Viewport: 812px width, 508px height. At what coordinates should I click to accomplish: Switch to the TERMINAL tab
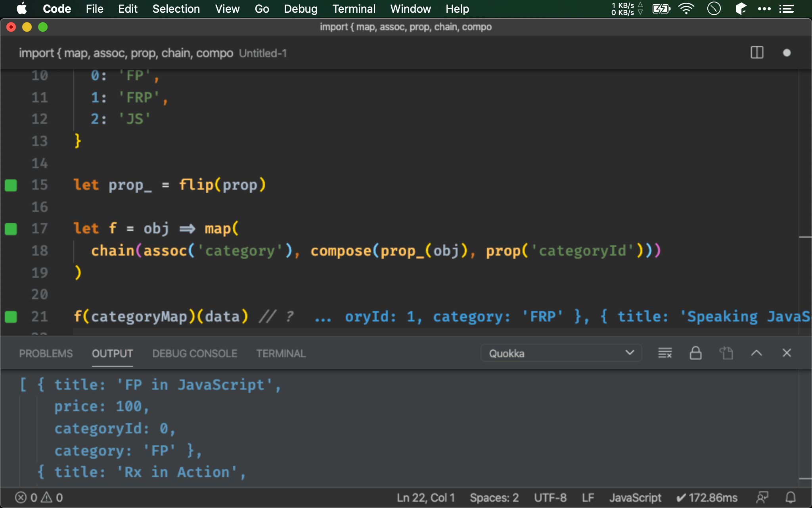coord(281,353)
